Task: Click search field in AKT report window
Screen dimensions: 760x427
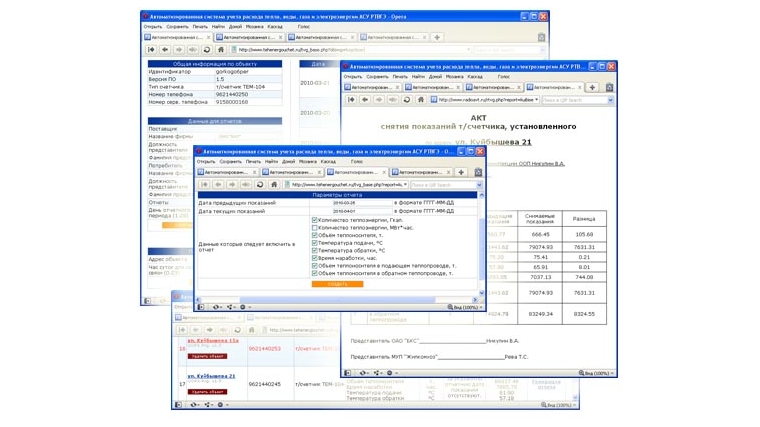Action: click(574, 100)
